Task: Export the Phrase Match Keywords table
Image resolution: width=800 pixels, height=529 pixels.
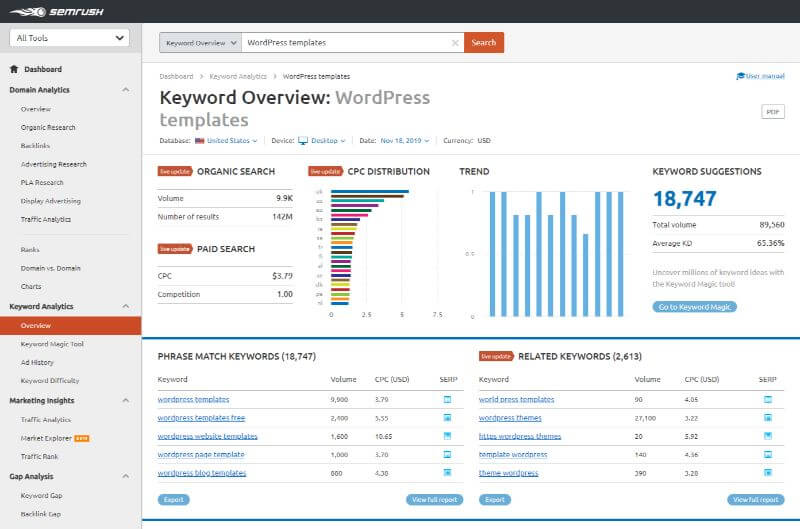Action: 173,500
